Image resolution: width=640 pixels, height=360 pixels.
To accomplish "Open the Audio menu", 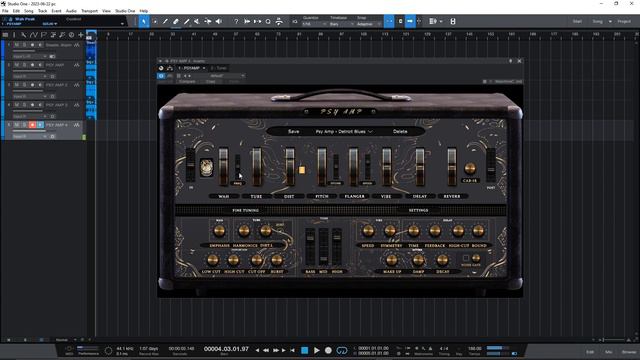I will [x=71, y=11].
